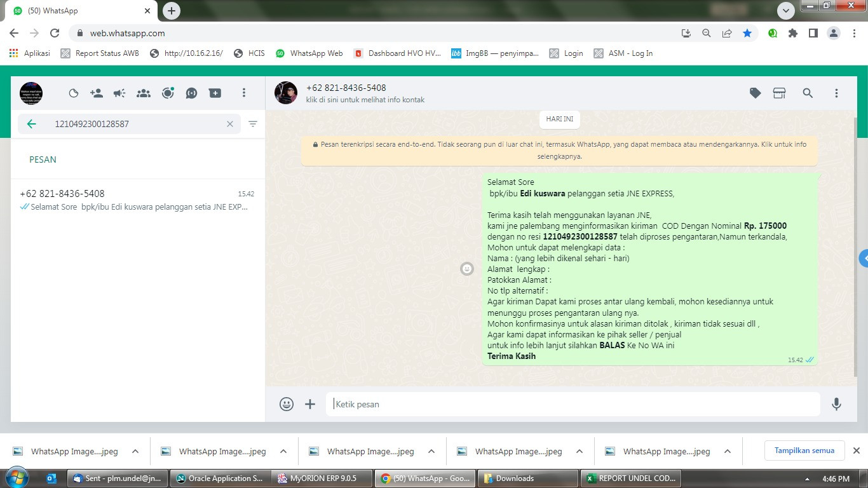Click the Ketik pesan message input
Screen dimensions: 868x488
573,404
